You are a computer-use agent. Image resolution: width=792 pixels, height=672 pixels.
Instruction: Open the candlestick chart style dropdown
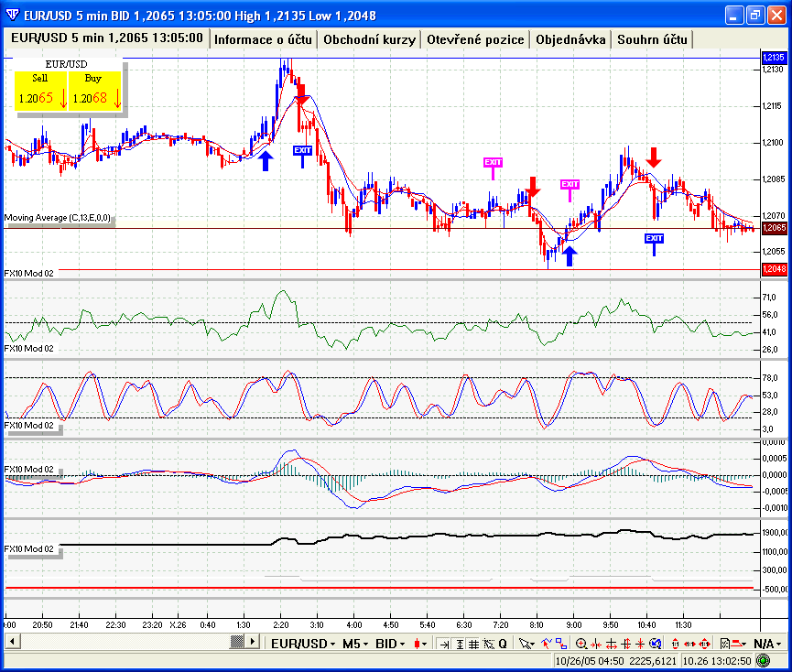(420, 644)
